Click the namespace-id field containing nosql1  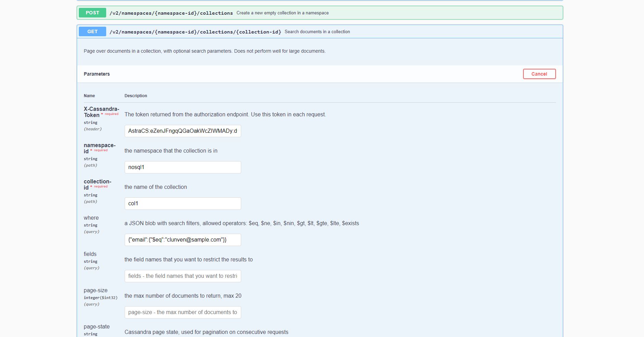click(183, 167)
